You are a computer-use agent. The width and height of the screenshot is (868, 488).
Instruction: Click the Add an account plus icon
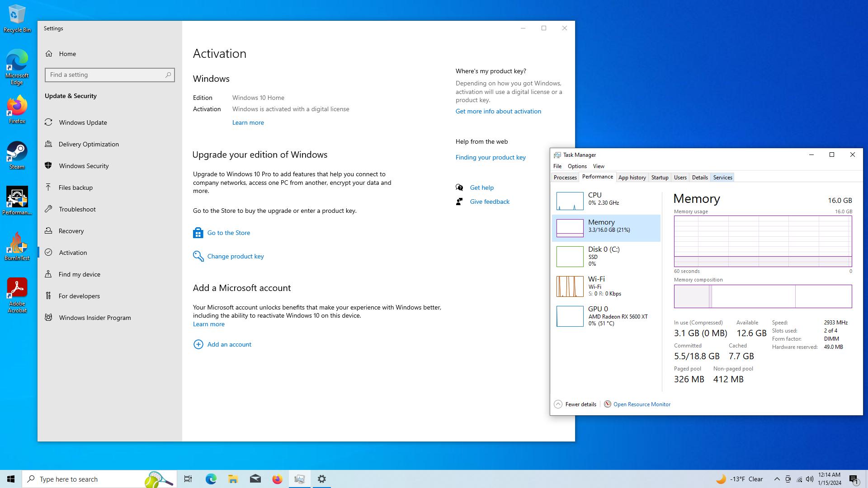pos(198,344)
